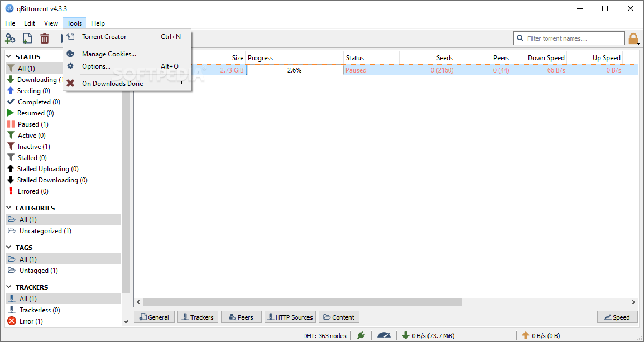Show the Speed graph tab
The width and height of the screenshot is (644, 342).
617,317
